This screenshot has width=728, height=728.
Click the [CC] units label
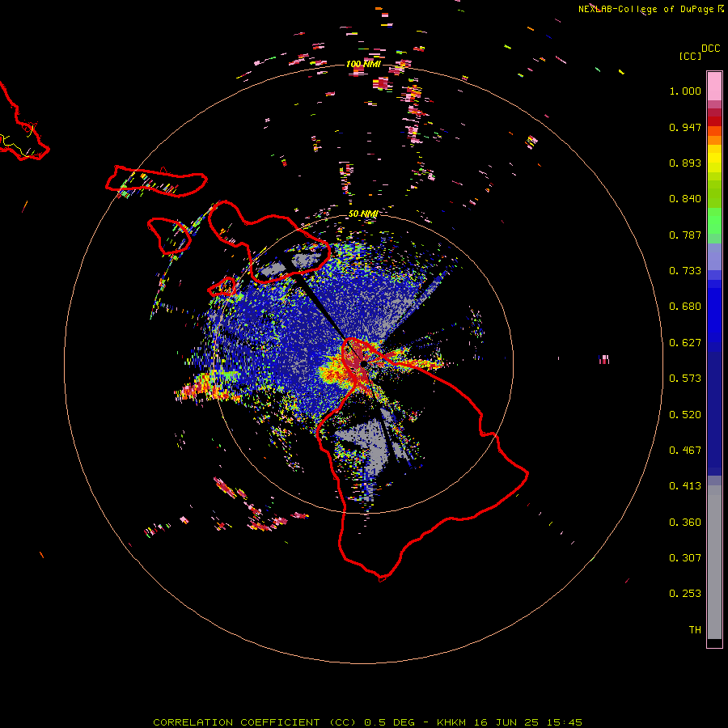pyautogui.click(x=690, y=56)
